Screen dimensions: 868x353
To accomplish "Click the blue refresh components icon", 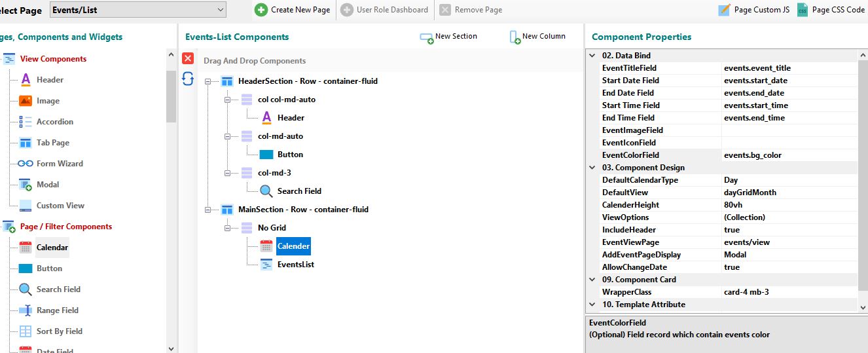I will [x=188, y=79].
